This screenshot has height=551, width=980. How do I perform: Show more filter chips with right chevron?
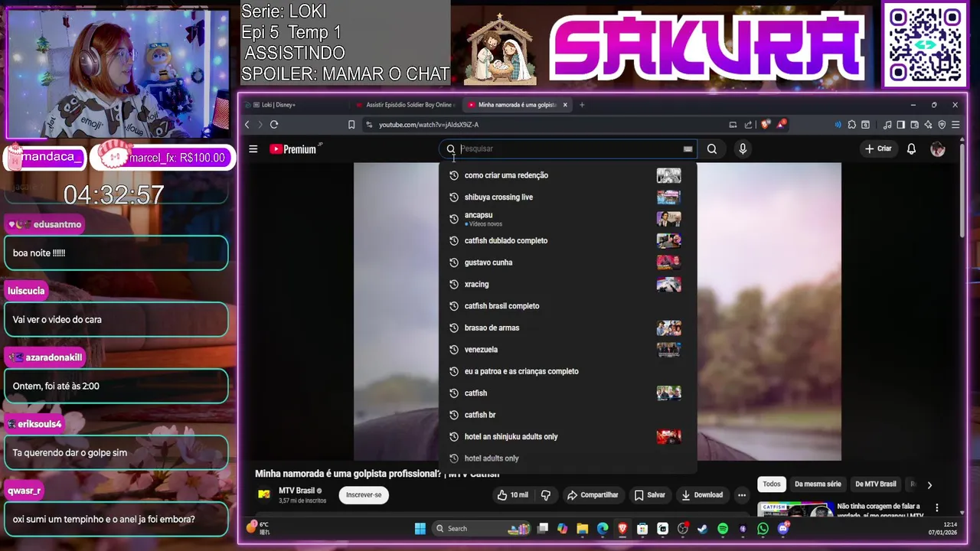click(x=929, y=484)
